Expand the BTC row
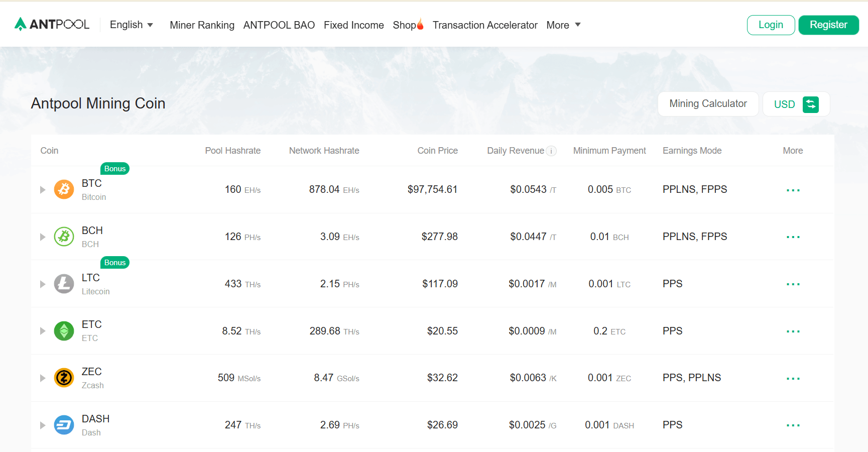The image size is (868, 452). 43,190
